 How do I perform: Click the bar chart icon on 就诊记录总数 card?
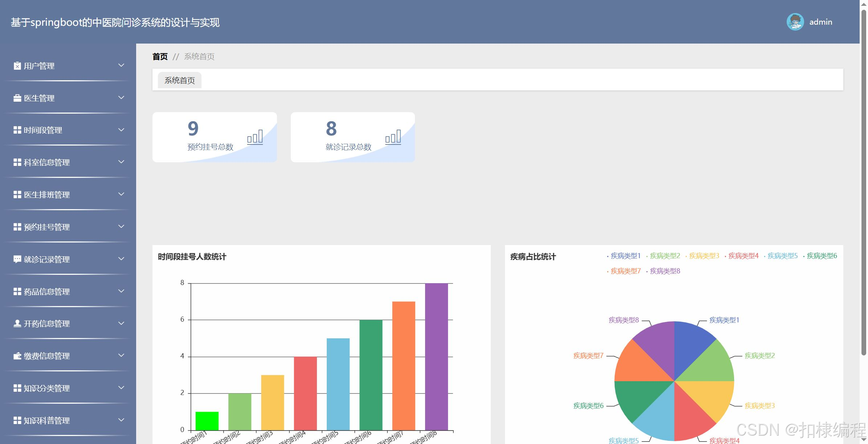coord(393,138)
